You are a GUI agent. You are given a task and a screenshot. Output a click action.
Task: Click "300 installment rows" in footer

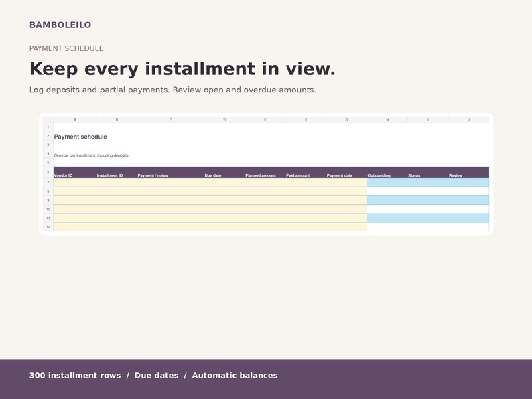tap(75, 376)
